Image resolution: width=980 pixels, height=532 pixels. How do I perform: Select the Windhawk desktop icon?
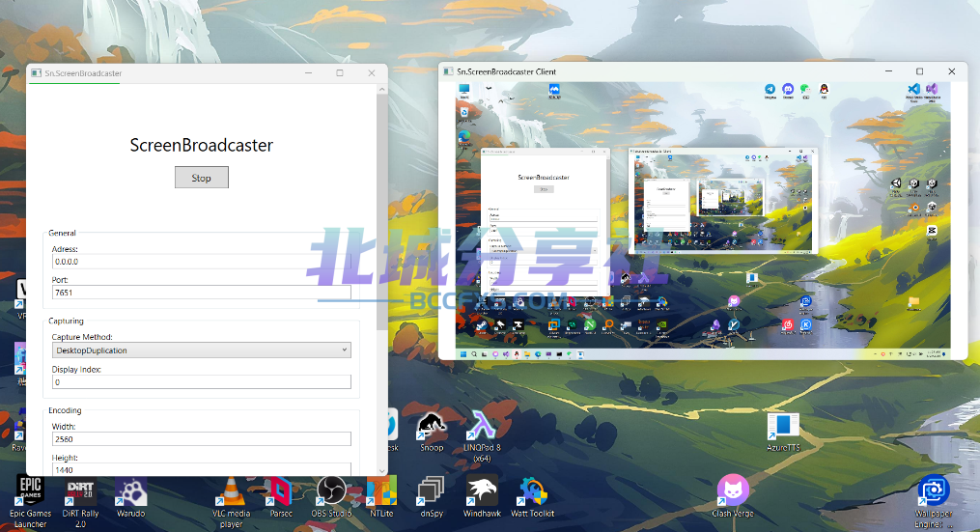(x=482, y=497)
